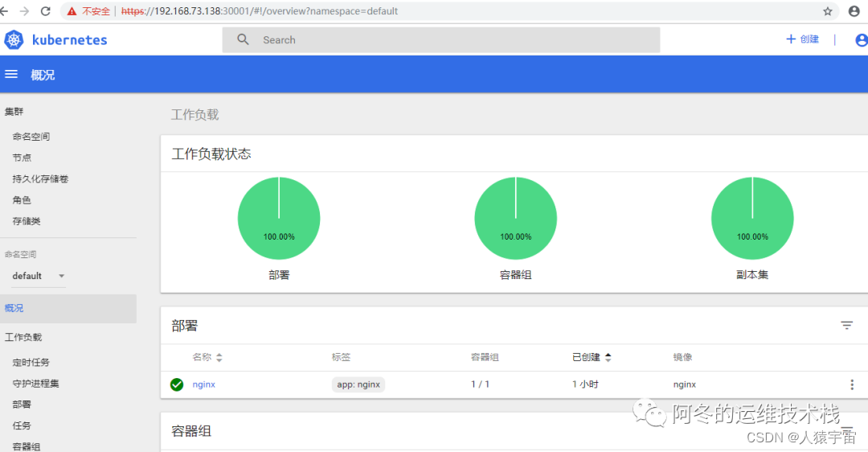Open the namespace default dropdown

coord(39,276)
